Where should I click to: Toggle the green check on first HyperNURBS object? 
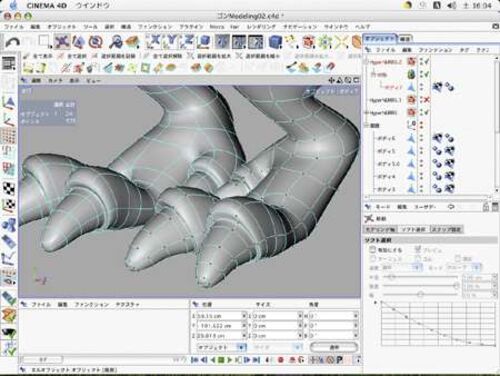pos(427,61)
